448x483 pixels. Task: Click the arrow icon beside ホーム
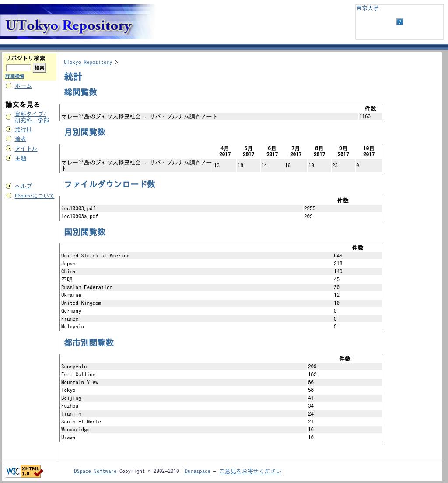point(9,86)
